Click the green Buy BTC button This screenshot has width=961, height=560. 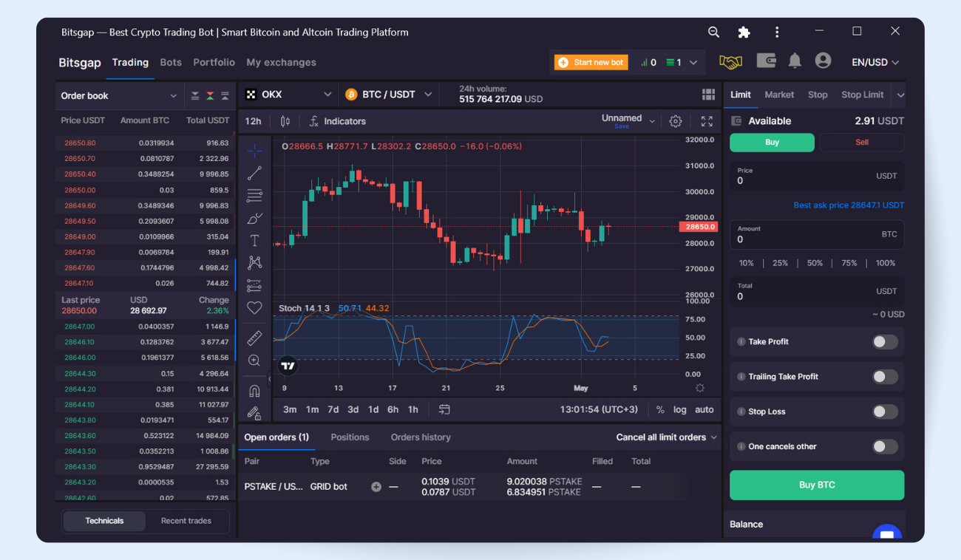pyautogui.click(x=817, y=485)
